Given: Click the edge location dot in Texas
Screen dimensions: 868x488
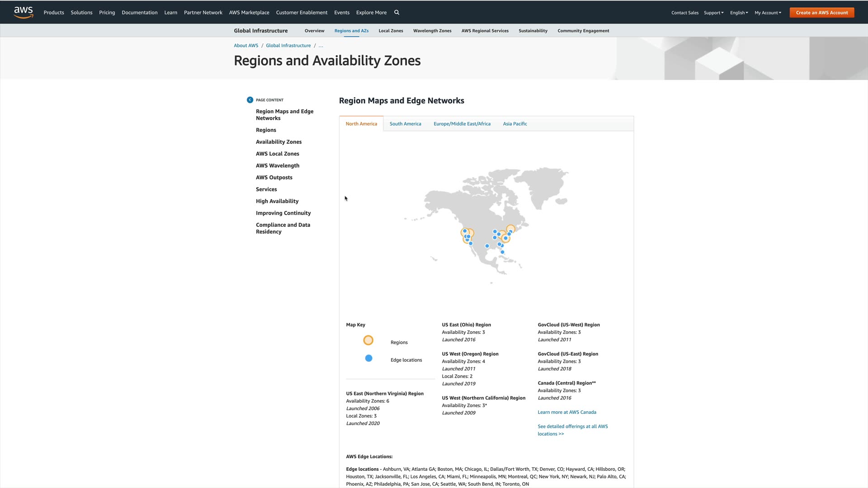Looking at the screenshot, I should tap(487, 246).
